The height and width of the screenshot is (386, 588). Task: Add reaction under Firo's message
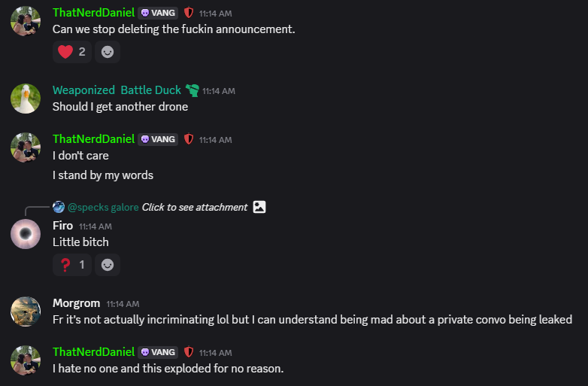coord(108,265)
